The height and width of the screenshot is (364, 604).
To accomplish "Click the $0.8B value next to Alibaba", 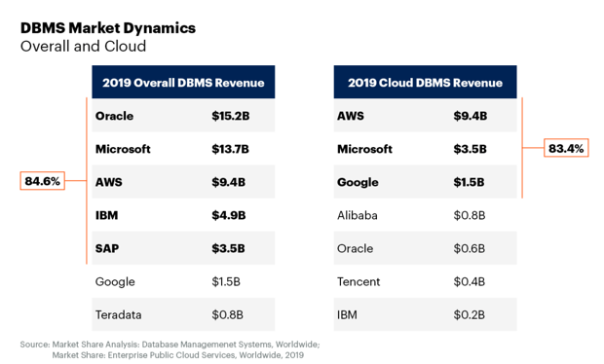I will pyautogui.click(x=470, y=215).
